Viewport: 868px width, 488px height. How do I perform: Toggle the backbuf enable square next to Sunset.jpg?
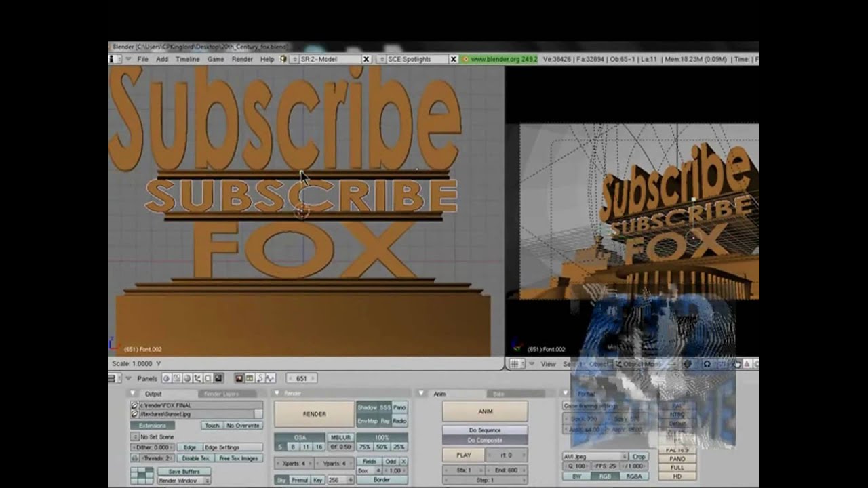coord(258,413)
